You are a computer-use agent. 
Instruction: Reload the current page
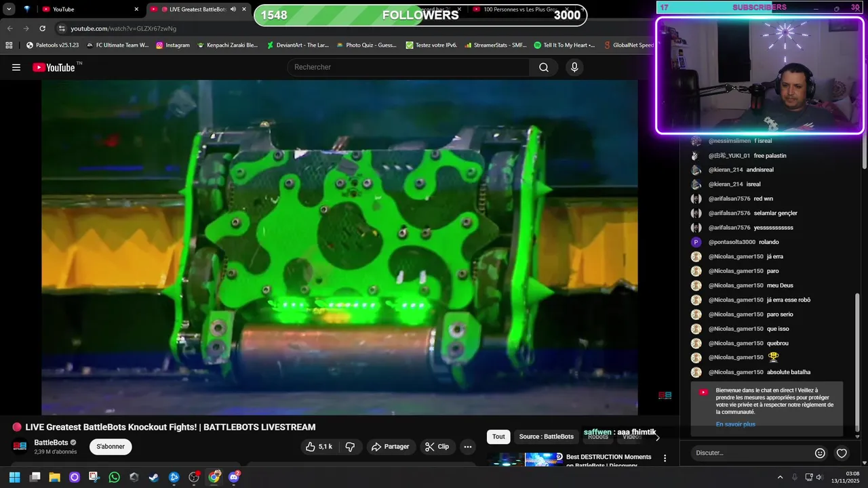pyautogui.click(x=42, y=28)
